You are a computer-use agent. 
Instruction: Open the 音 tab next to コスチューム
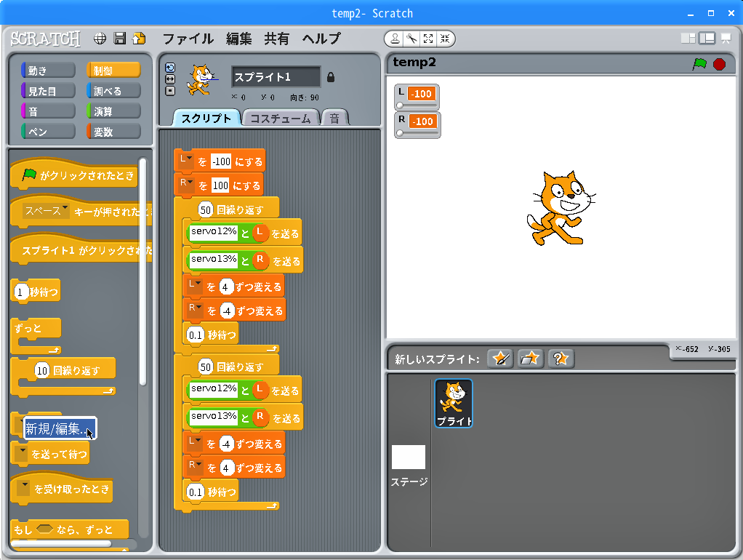point(335,118)
